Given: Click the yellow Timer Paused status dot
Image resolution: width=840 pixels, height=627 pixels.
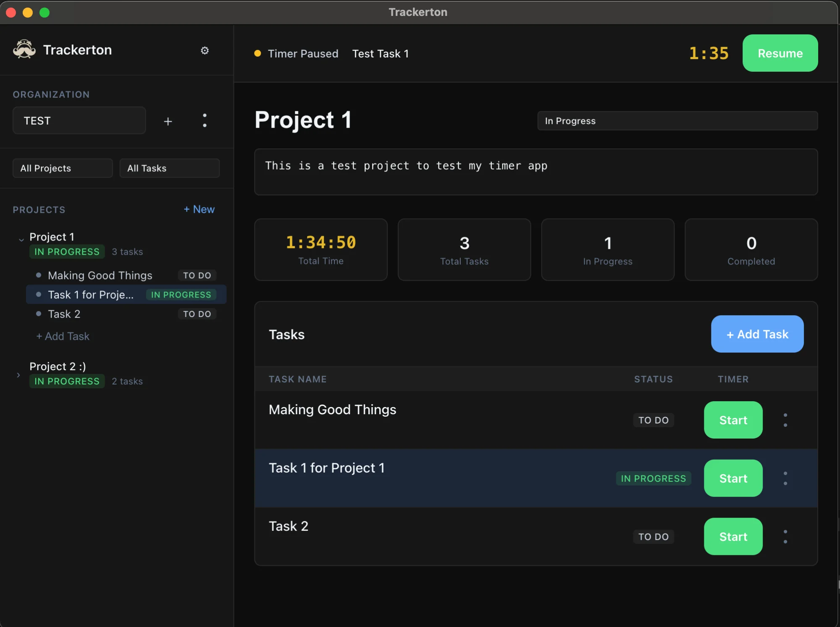Looking at the screenshot, I should click(x=257, y=54).
